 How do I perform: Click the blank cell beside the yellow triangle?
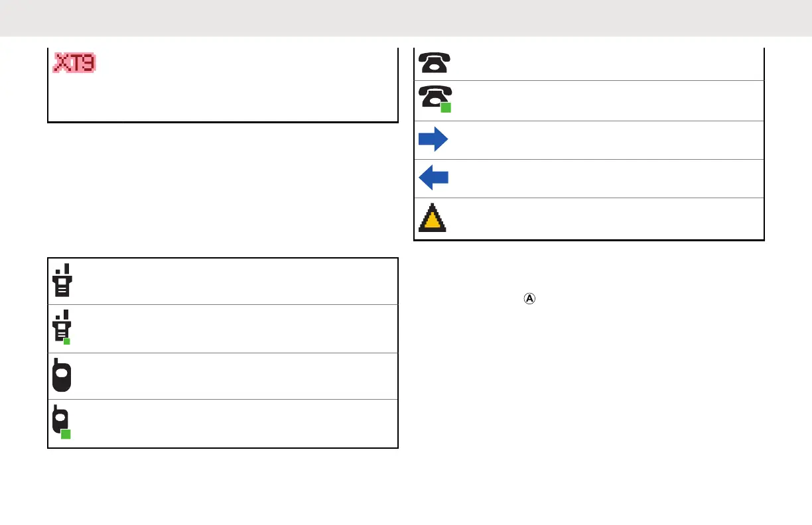click(x=604, y=219)
